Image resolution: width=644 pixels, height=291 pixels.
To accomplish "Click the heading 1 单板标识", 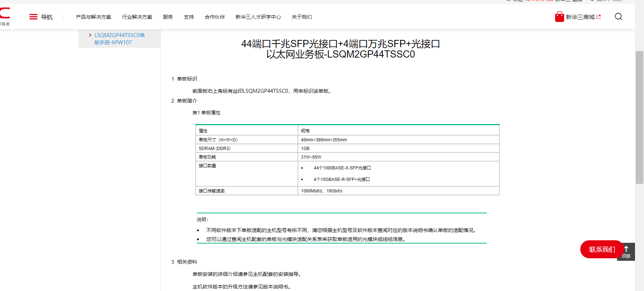I will coord(184,79).
